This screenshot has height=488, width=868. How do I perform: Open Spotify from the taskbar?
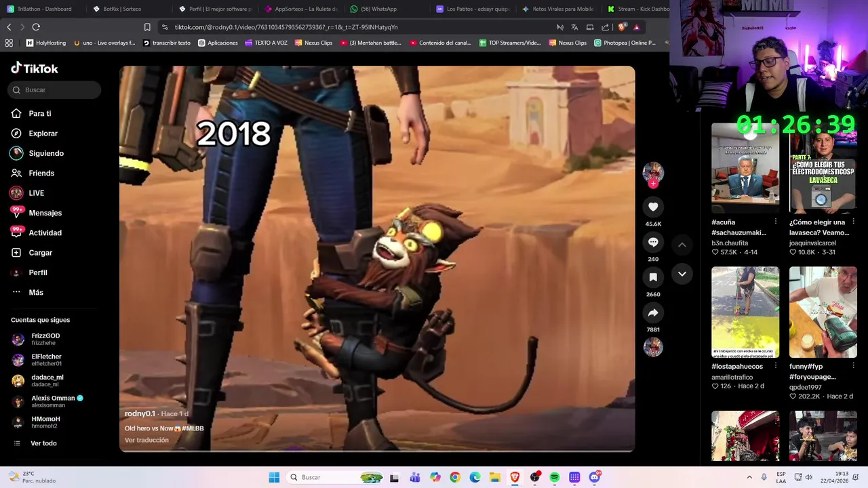point(555,477)
